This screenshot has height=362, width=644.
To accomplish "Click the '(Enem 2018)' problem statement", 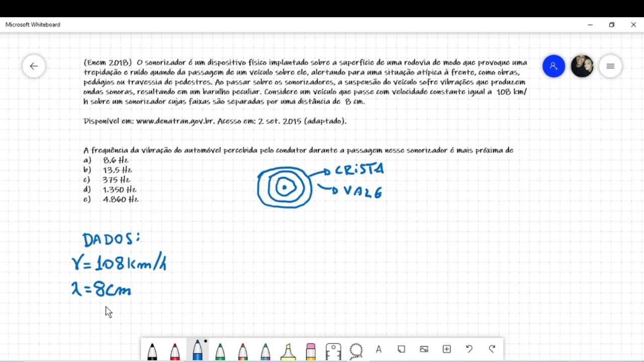I will 305,82.
